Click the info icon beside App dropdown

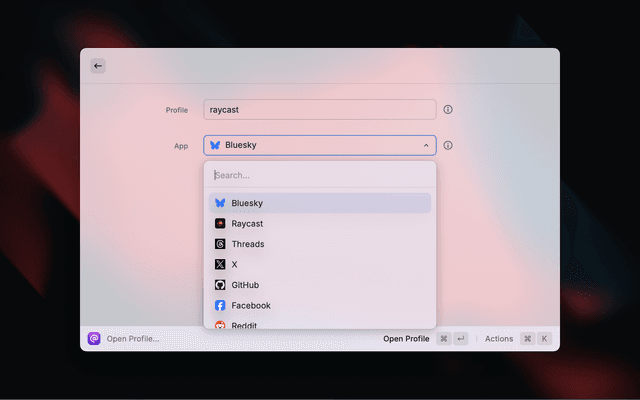[448, 145]
